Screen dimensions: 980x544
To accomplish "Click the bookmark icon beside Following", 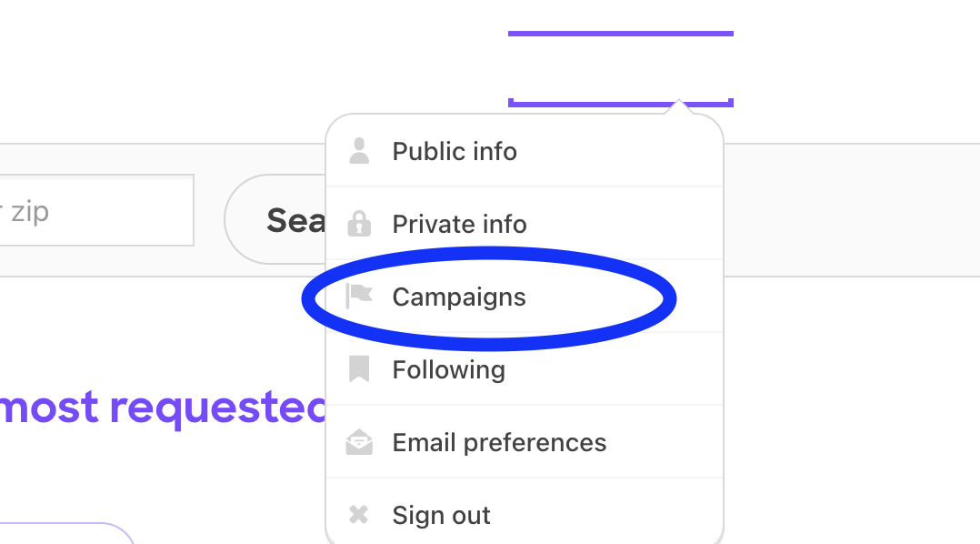I will [x=360, y=369].
